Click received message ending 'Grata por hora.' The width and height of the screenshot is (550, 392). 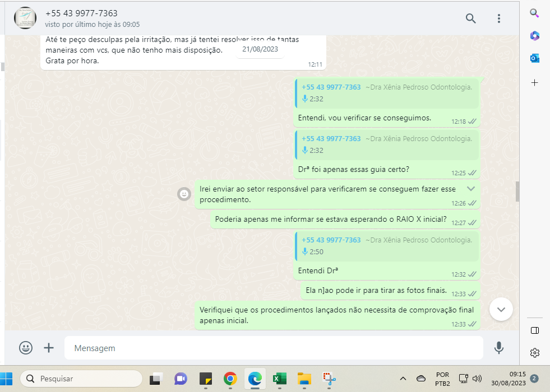(x=183, y=53)
